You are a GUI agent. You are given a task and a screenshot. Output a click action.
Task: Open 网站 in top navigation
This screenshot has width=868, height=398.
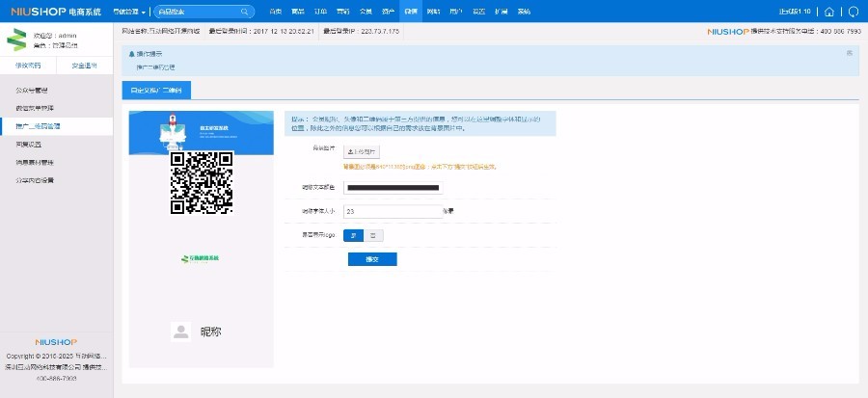click(x=433, y=12)
